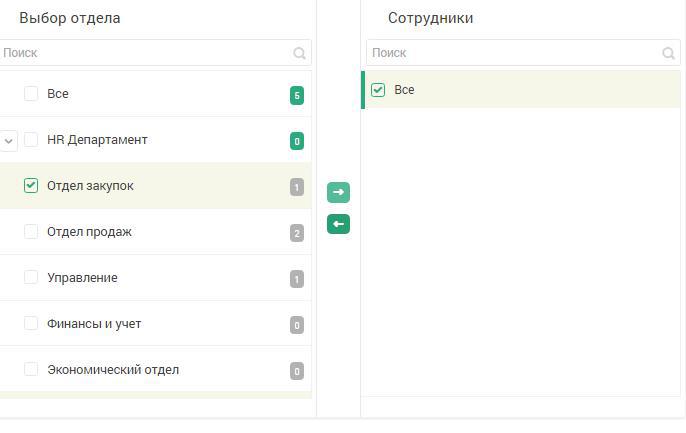Click the magnifier icon in employees search

pos(668,53)
